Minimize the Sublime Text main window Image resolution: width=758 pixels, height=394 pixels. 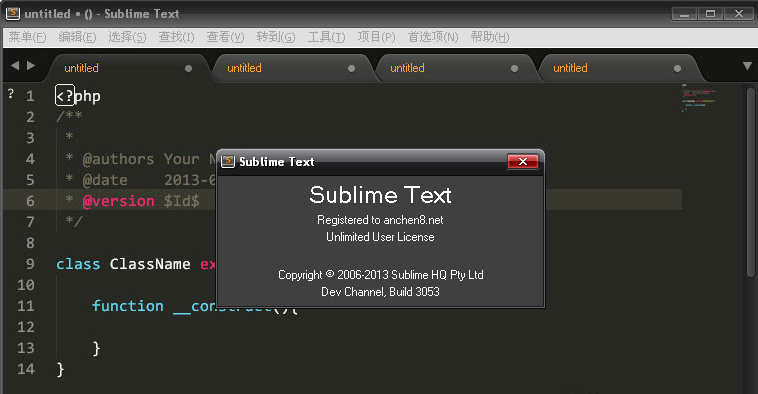pos(684,14)
